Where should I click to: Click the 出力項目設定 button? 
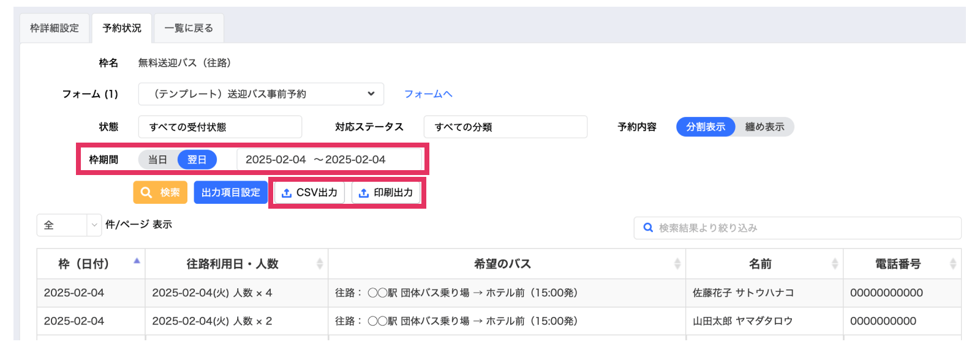[x=231, y=193]
